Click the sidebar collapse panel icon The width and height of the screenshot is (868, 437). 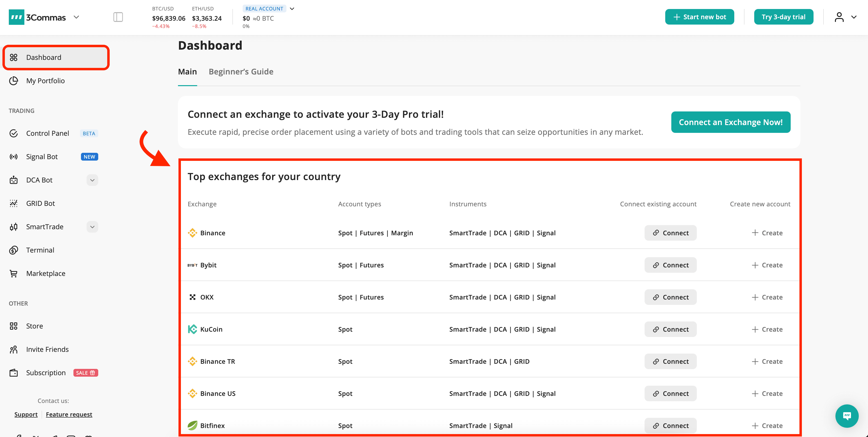click(x=118, y=17)
